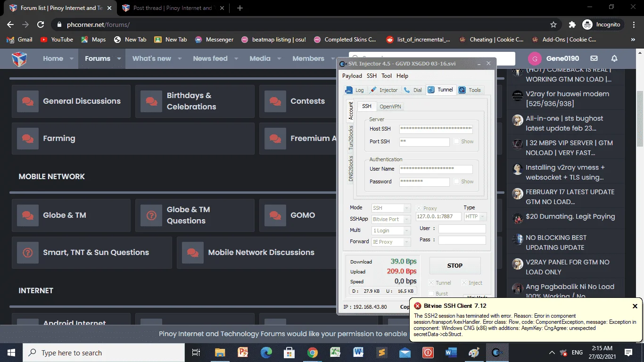Open the Messenger bookmark
Image resolution: width=644 pixels, height=362 pixels.
pyautogui.click(x=215, y=40)
